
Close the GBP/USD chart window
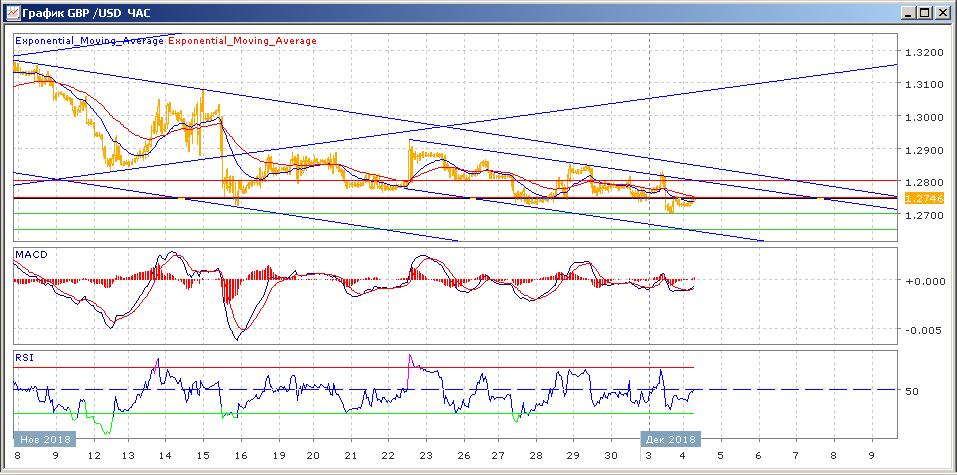click(x=942, y=12)
